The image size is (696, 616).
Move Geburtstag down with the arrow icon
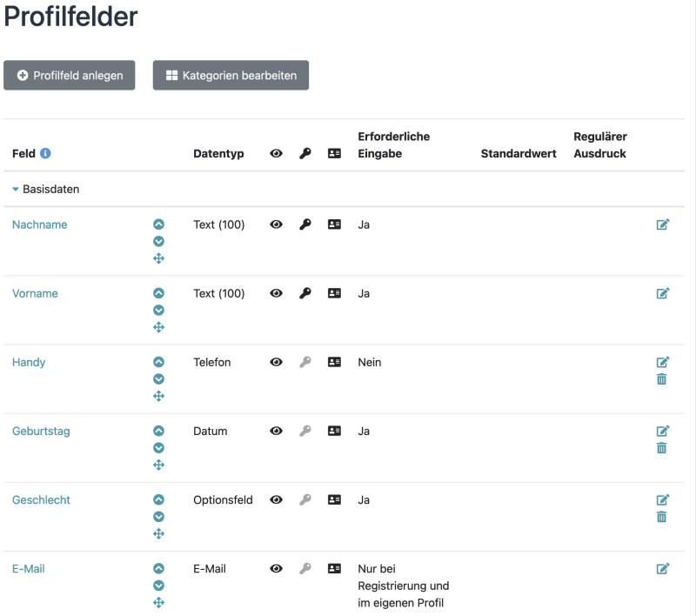pos(159,447)
